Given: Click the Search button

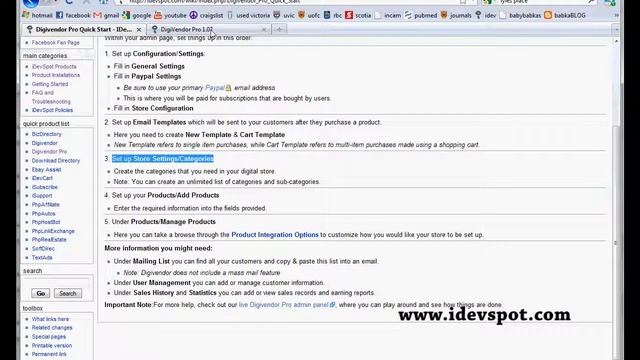Looking at the screenshot, I should [x=67, y=293].
